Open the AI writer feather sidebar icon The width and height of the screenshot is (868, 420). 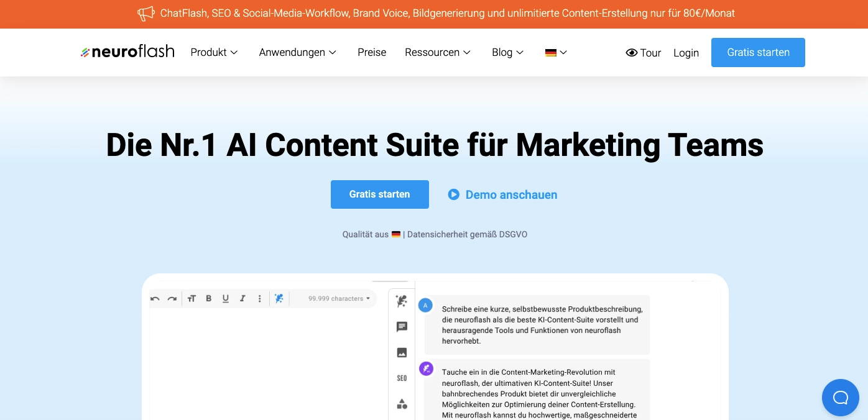[402, 301]
